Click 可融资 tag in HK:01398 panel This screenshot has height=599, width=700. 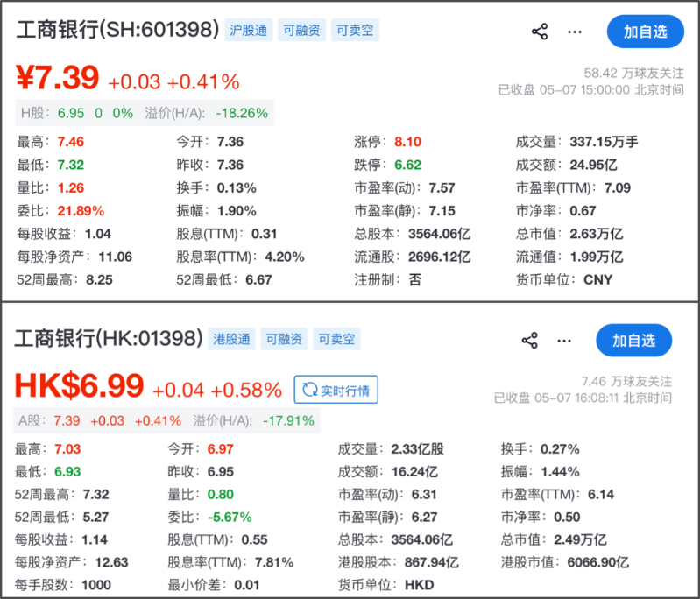tap(284, 339)
